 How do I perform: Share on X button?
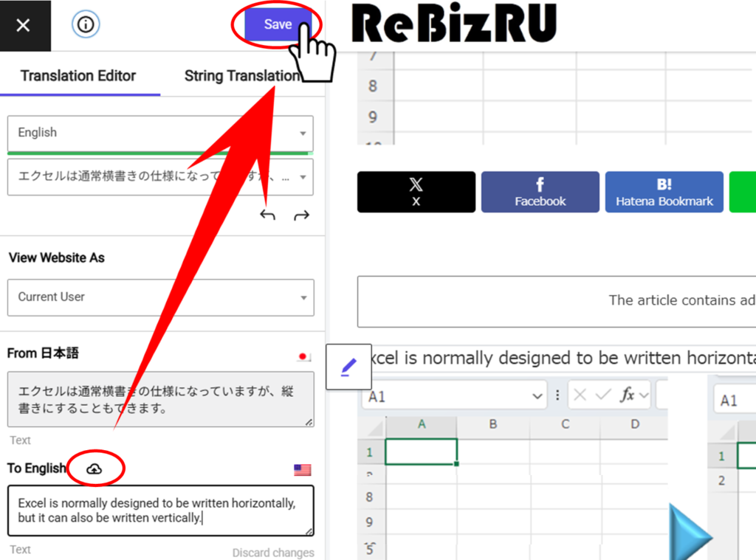click(x=416, y=192)
